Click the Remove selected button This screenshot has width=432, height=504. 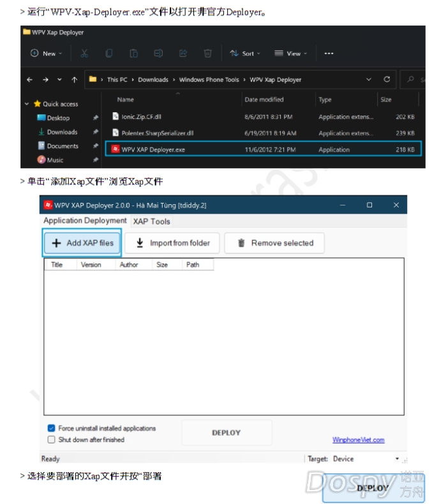274,243
